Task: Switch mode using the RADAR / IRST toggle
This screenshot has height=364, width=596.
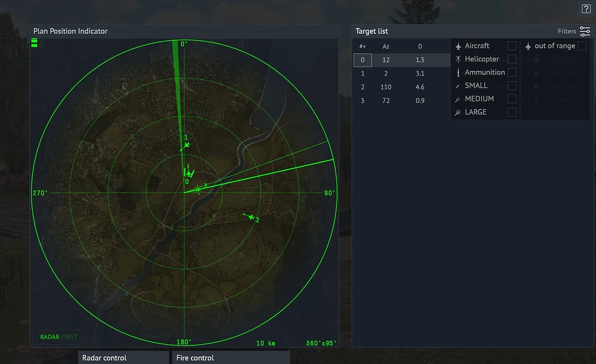Action: pos(58,337)
